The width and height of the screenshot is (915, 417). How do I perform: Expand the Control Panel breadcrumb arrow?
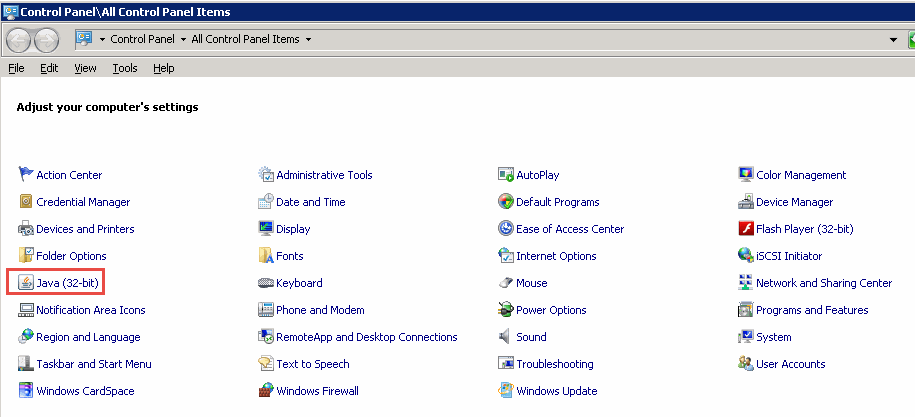click(183, 40)
